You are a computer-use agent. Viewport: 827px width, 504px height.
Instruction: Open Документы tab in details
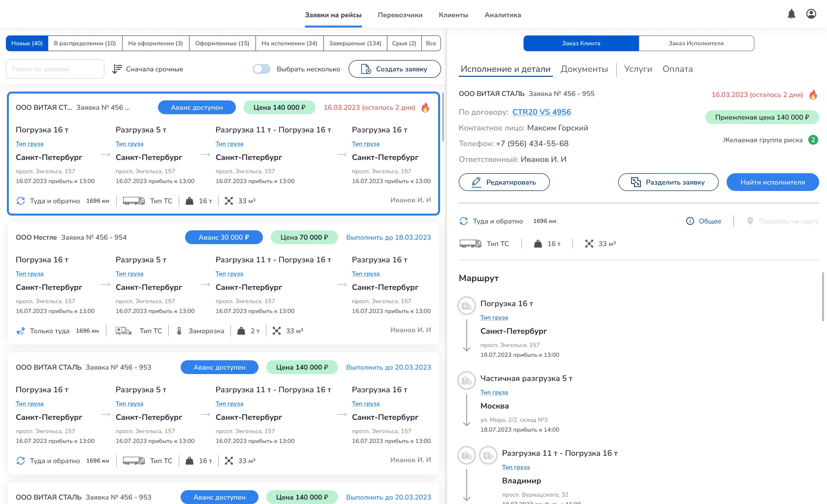(x=584, y=69)
